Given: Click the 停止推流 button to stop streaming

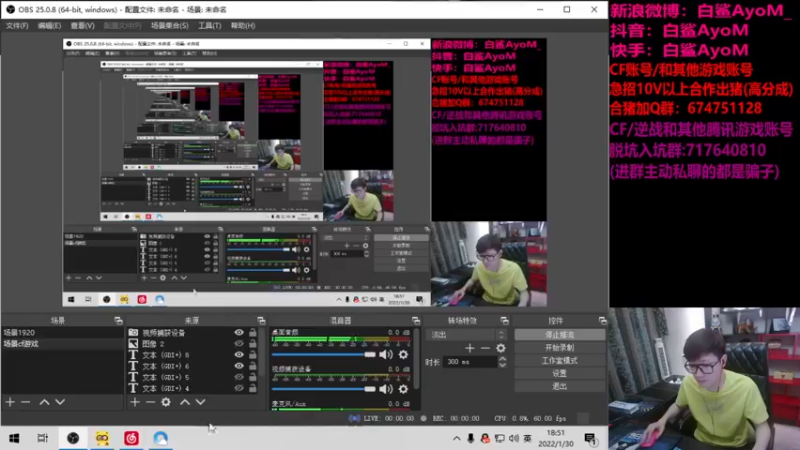Looking at the screenshot, I should pos(560,335).
